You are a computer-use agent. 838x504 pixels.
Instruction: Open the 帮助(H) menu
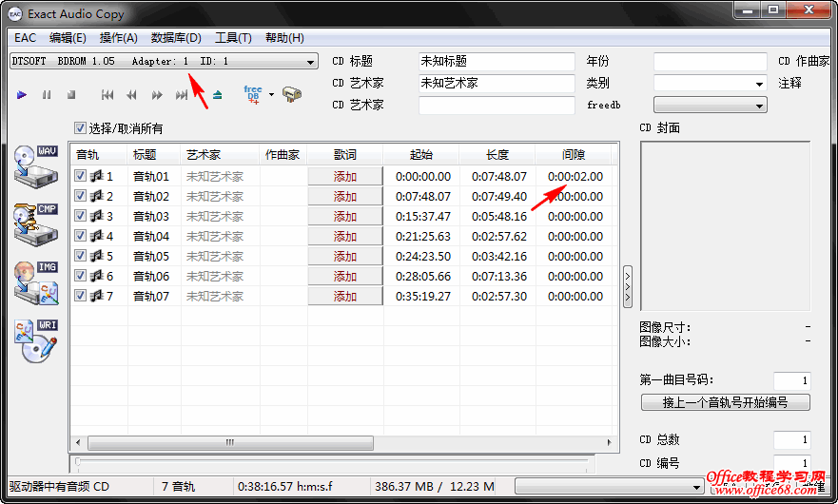[284, 38]
